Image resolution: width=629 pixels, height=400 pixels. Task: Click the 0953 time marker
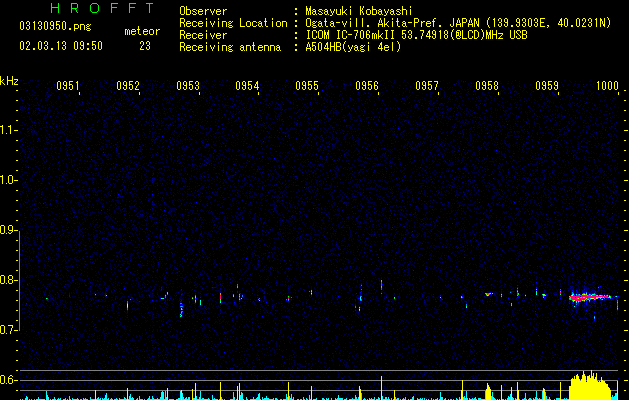(x=188, y=86)
